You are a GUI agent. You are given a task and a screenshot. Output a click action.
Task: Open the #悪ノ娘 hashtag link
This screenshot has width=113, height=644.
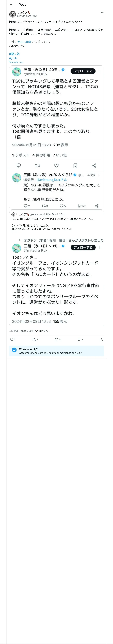pyautogui.click(x=14, y=54)
